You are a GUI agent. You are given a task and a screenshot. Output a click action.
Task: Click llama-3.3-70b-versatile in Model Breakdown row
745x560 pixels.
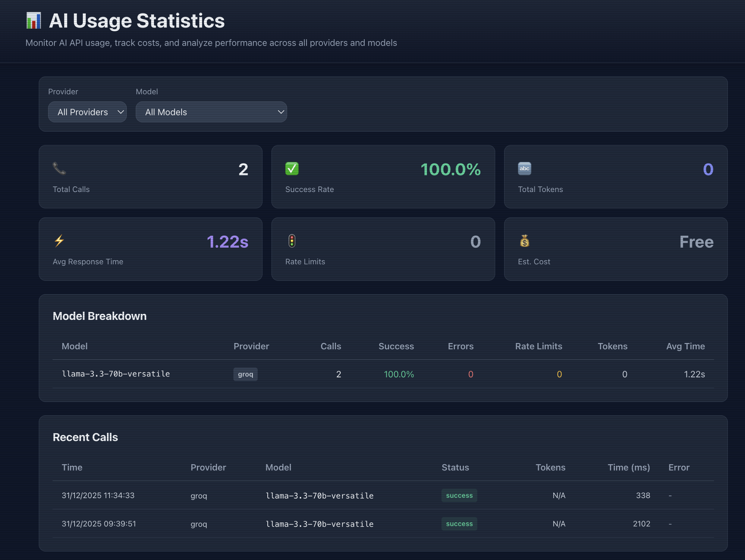116,374
